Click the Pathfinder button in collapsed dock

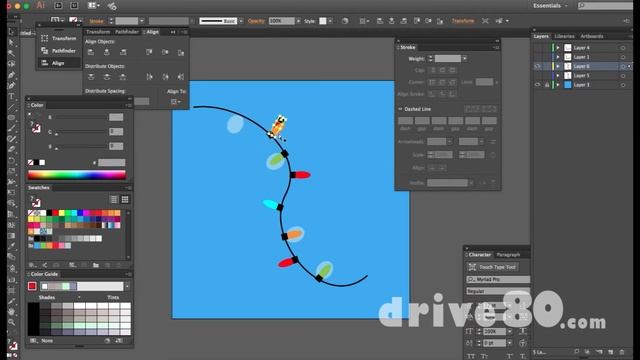pyautogui.click(x=58, y=51)
